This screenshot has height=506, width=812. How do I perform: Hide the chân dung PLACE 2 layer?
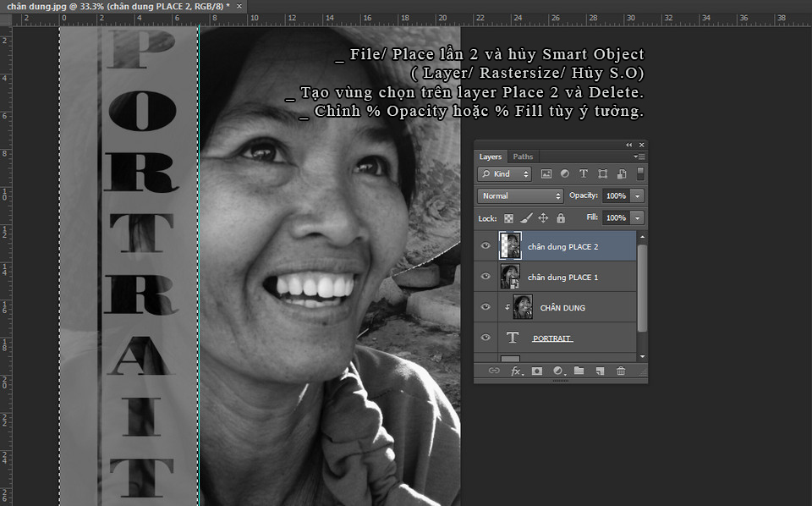[x=486, y=246]
